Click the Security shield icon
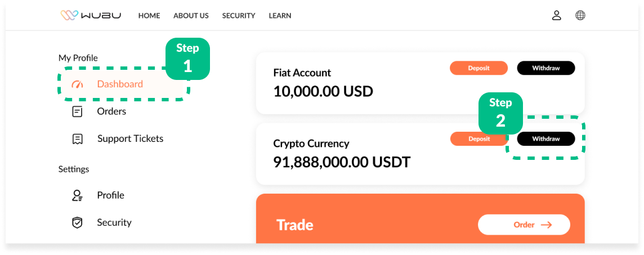The image size is (644, 255). [78, 222]
